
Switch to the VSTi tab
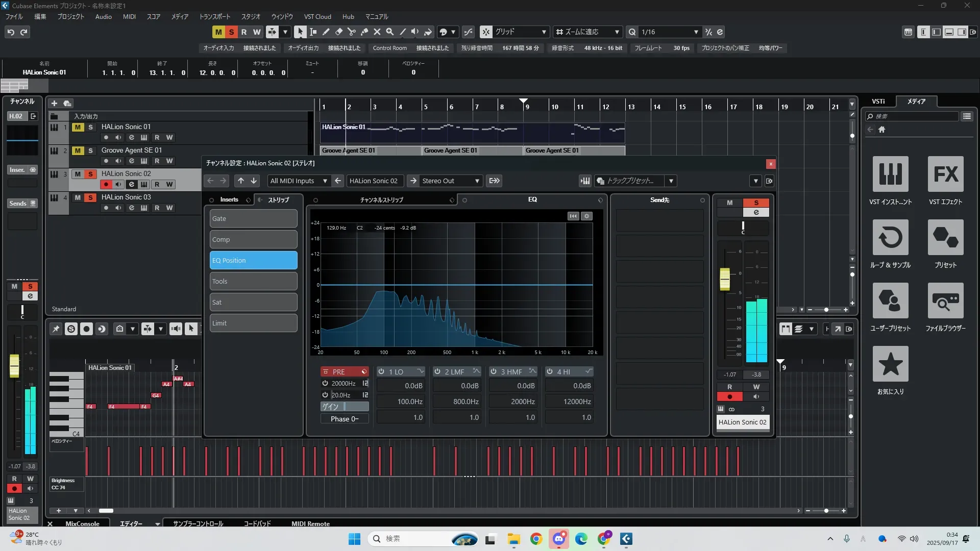(x=878, y=101)
